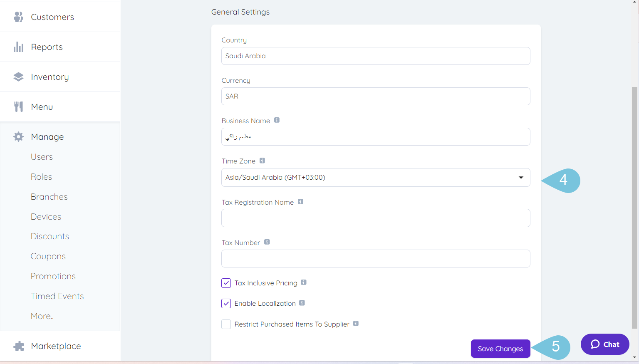Uncheck the Tax Inclusive Pricing checkbox
The image size is (639, 364).
(x=226, y=283)
